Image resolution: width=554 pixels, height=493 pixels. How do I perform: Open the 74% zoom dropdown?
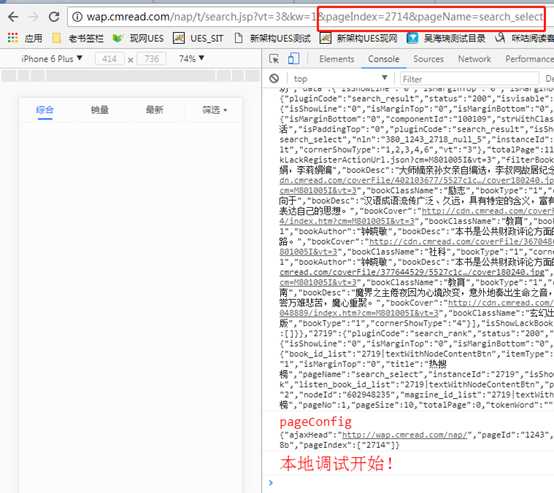point(191,59)
